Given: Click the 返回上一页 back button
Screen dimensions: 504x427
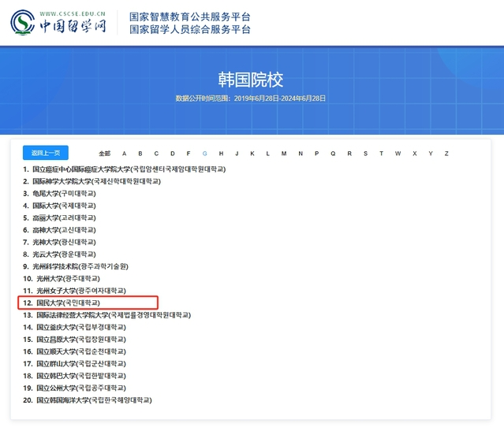Looking at the screenshot, I should [x=45, y=153].
